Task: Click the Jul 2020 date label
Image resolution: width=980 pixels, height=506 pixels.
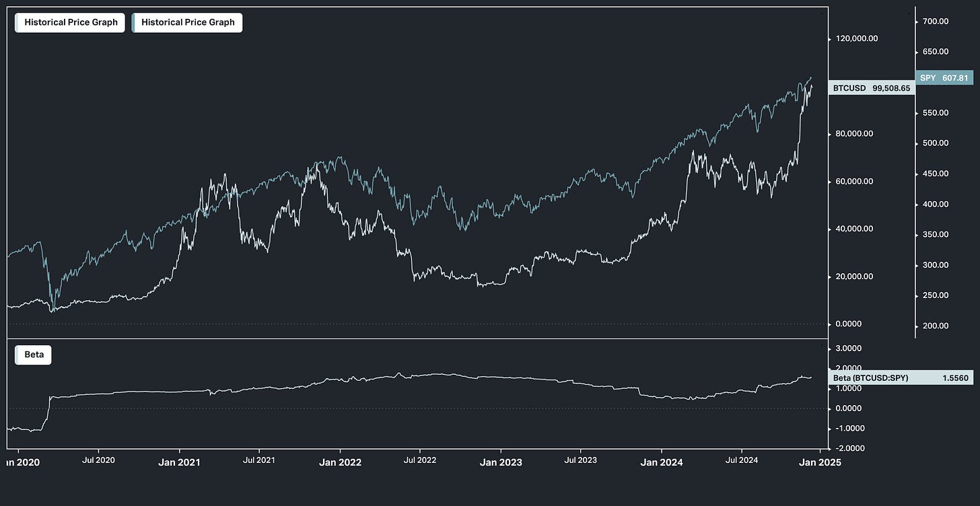Action: tap(98, 460)
